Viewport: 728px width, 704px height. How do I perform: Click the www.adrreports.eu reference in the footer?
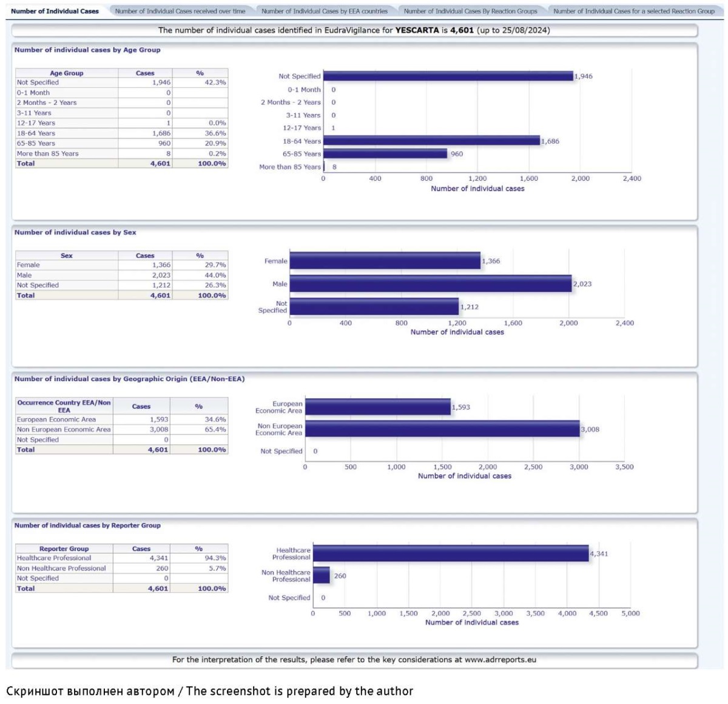click(500, 660)
